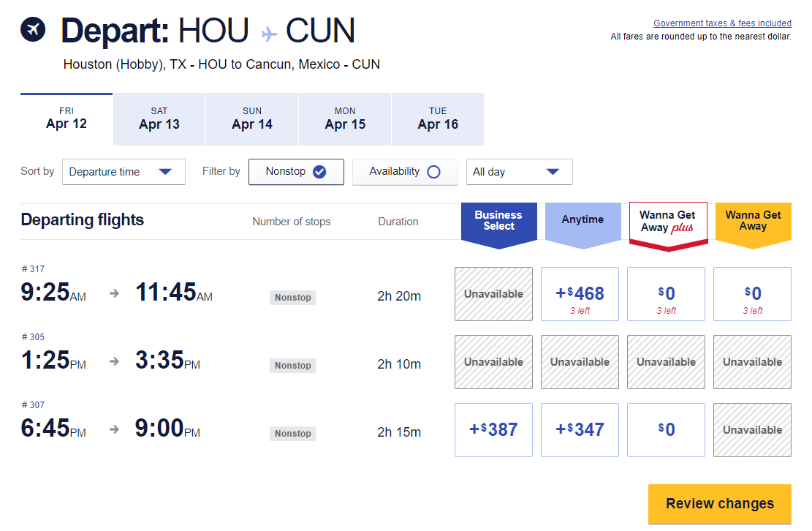Expand the Availability filter options
The image size is (812, 531).
(x=405, y=171)
